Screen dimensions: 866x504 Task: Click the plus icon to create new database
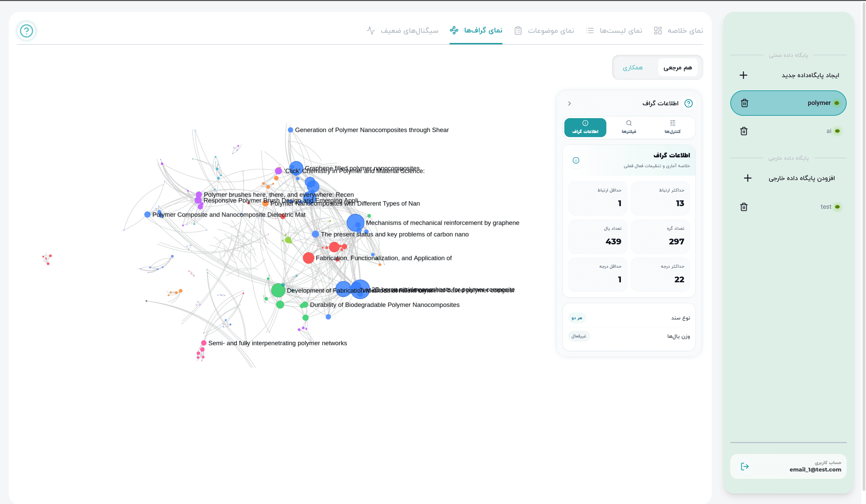pos(743,75)
